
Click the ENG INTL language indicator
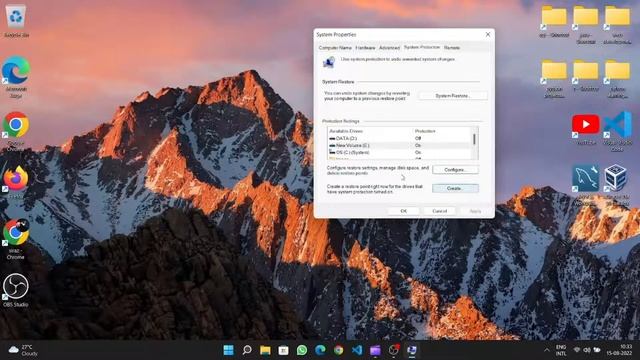tap(561, 350)
